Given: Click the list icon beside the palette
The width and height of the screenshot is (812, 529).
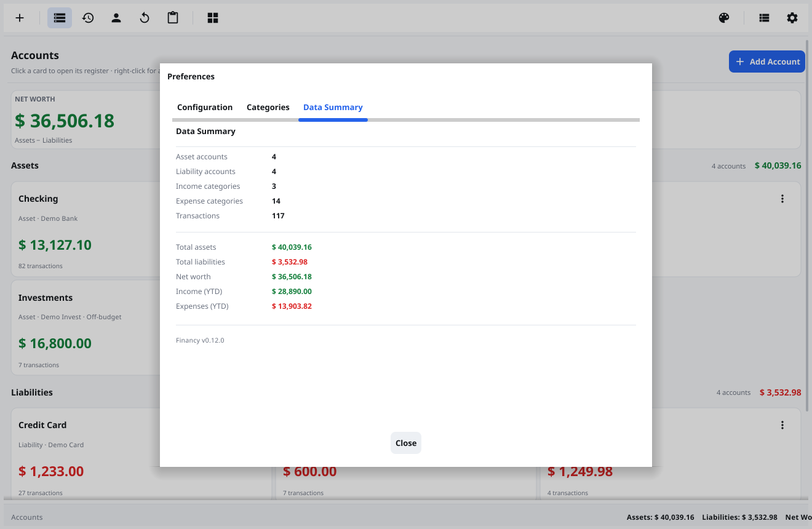Looking at the screenshot, I should 764,18.
